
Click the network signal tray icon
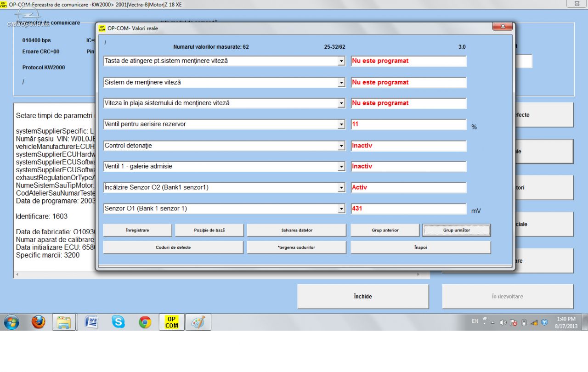(534, 322)
